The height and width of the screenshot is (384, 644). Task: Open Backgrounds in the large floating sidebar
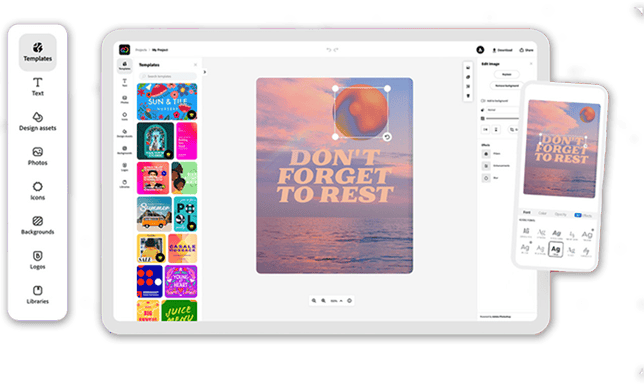pyautogui.click(x=37, y=225)
